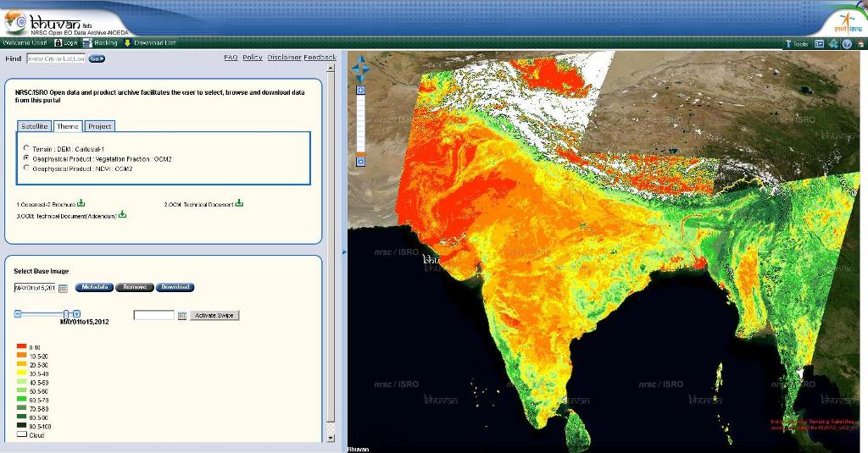Open the Login lock icon

pyautogui.click(x=58, y=42)
